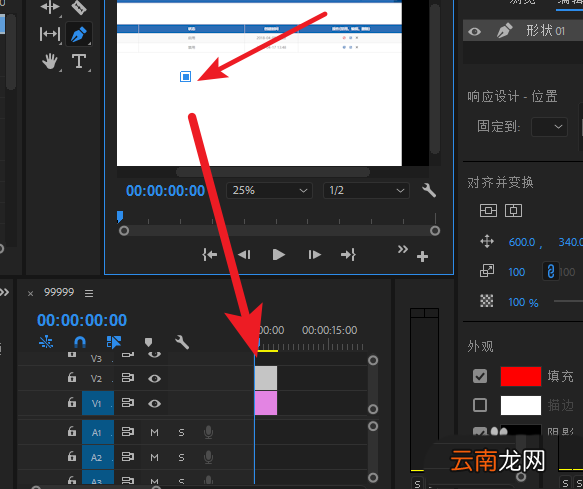583x489 pixels.
Task: Select the Type tool
Action: 79,61
